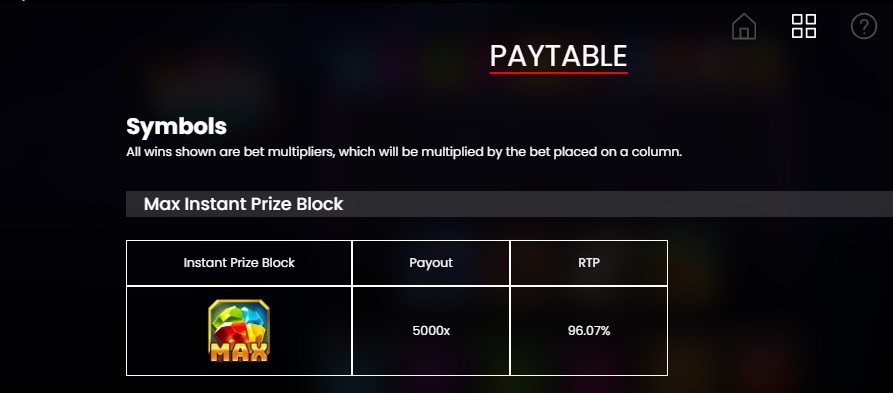The image size is (893, 393).
Task: Go to the home screen icon
Action: (x=744, y=26)
